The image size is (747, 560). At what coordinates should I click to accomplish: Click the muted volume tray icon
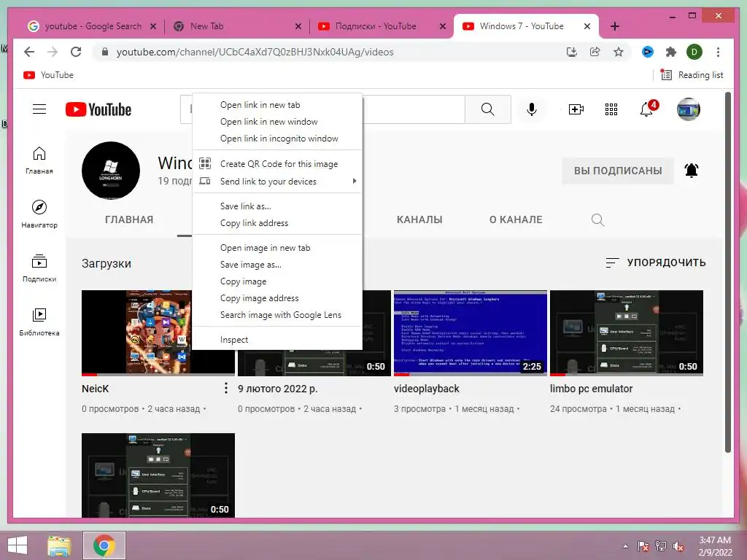(678, 546)
